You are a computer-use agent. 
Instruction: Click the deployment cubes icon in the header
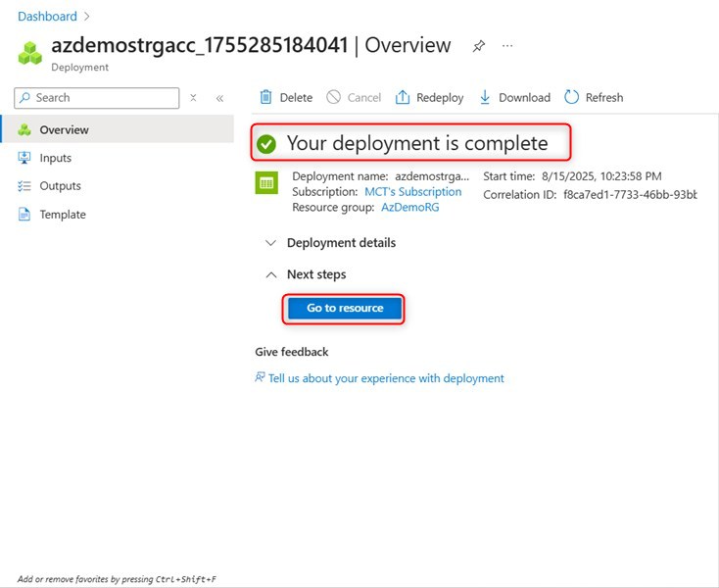click(29, 53)
